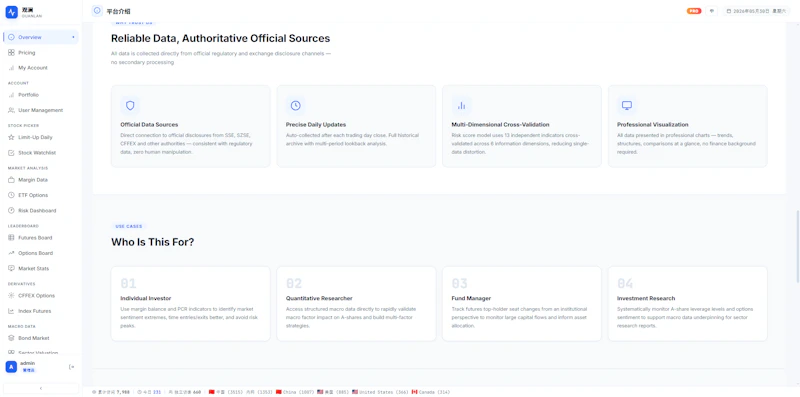Image resolution: width=800 pixels, height=397 pixels.
Task: Click the bar chart icon on Cross-Validation card
Action: click(x=461, y=106)
